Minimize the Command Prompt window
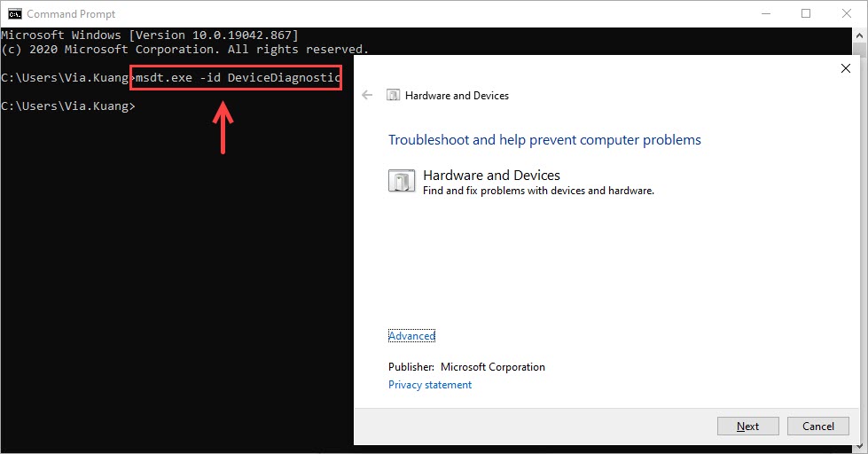The width and height of the screenshot is (868, 454). point(764,13)
